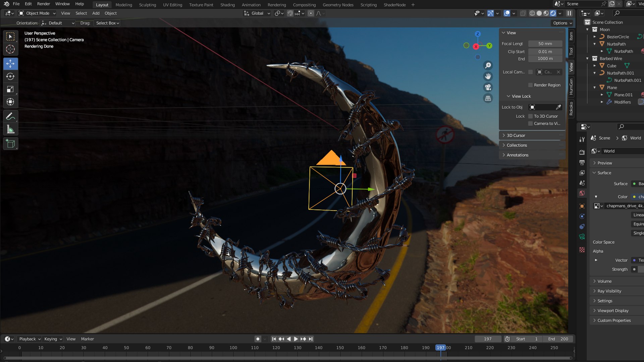Enable Lock To 3D Cursor checkbox
Image resolution: width=644 pixels, height=362 pixels.
[530, 116]
